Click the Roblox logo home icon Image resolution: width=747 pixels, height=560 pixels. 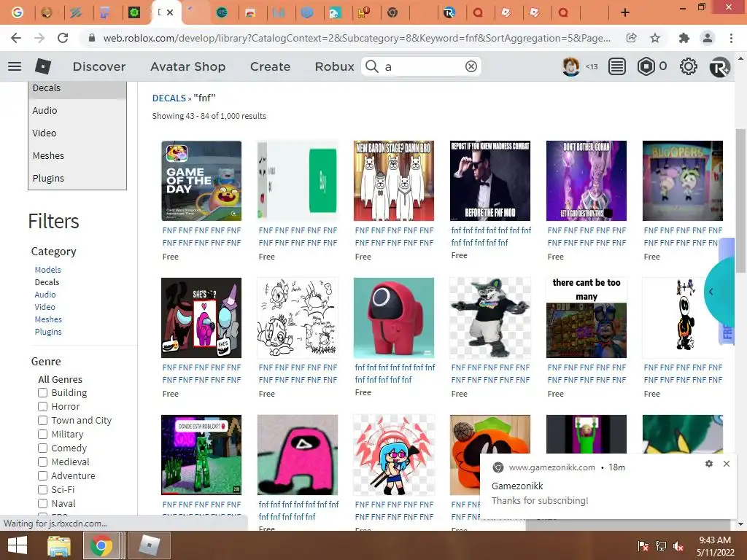[43, 66]
